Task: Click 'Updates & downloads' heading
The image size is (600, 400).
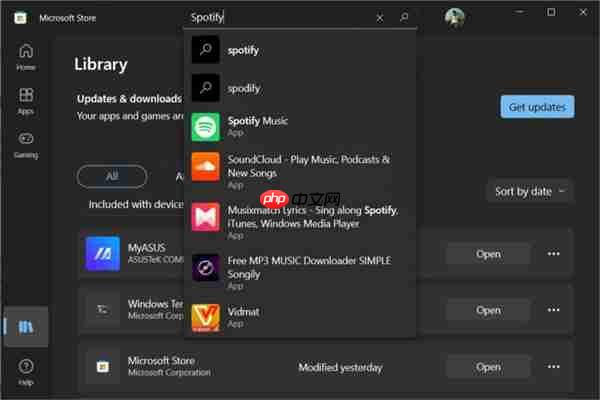Action: coord(129,99)
